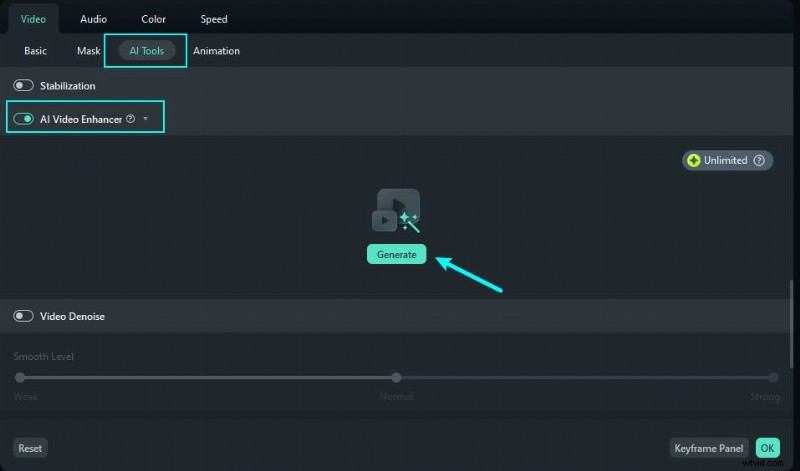Set Smooth Level slider to Strong
This screenshot has width=800, height=471.
[x=773, y=377]
